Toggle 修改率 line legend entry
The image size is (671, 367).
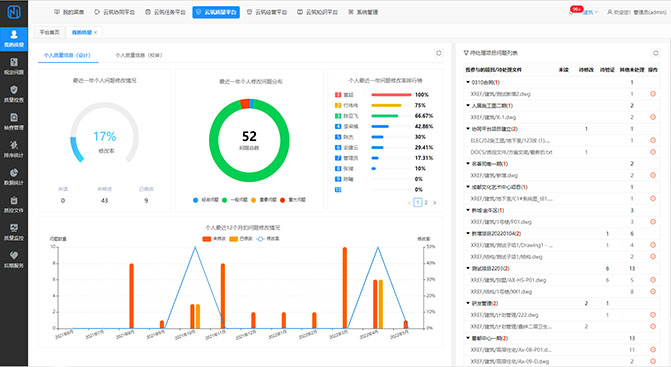tap(267, 239)
